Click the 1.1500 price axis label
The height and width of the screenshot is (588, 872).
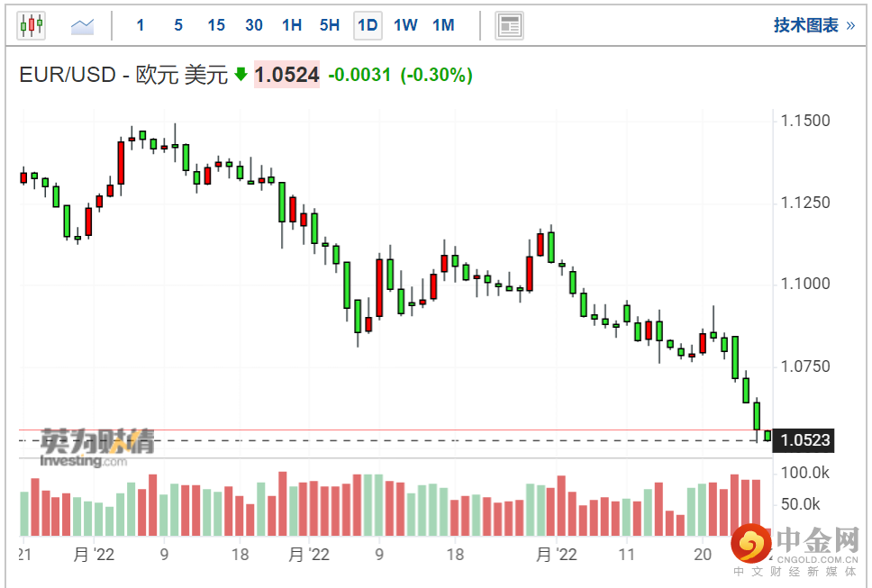[x=807, y=122]
